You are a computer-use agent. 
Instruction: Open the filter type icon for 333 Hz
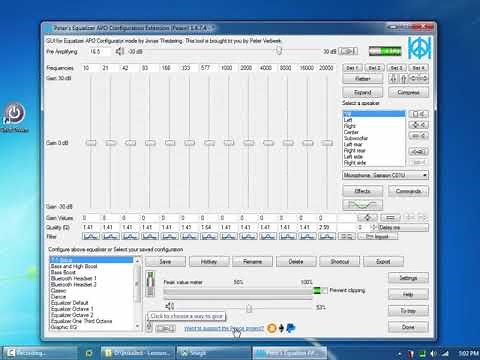pyautogui.click(x=189, y=236)
